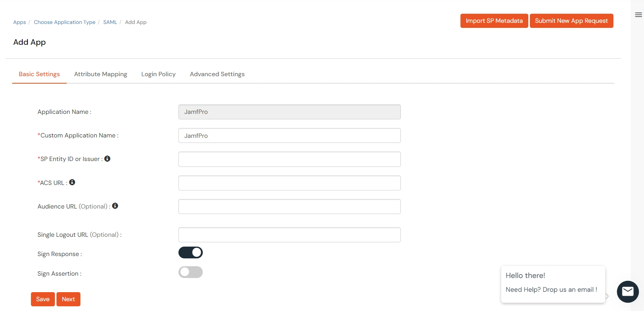The width and height of the screenshot is (644, 311).
Task: Select the Single Logout URL field
Action: point(289,235)
